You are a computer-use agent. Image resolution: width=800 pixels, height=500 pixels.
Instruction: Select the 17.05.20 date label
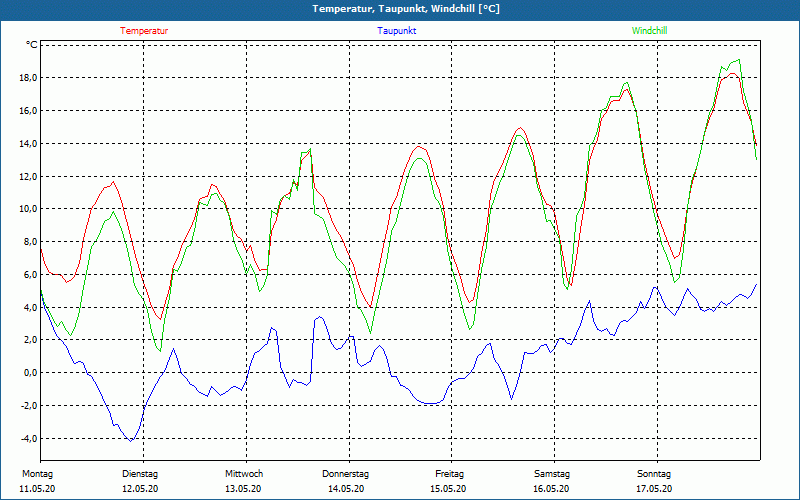[x=654, y=489]
